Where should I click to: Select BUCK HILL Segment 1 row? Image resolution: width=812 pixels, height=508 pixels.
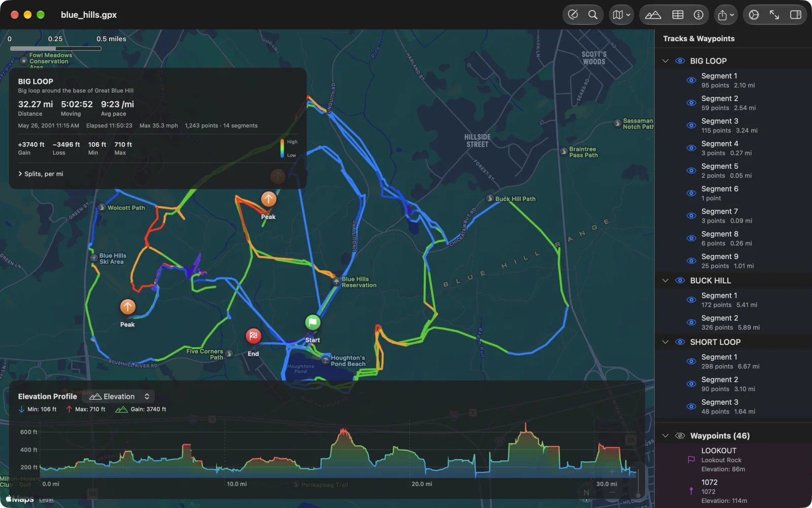(733, 300)
